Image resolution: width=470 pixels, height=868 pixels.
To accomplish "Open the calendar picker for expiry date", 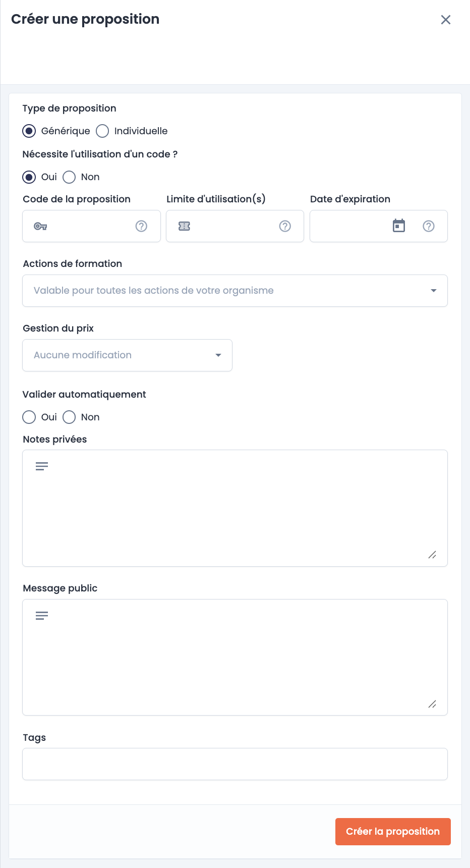I will [399, 226].
